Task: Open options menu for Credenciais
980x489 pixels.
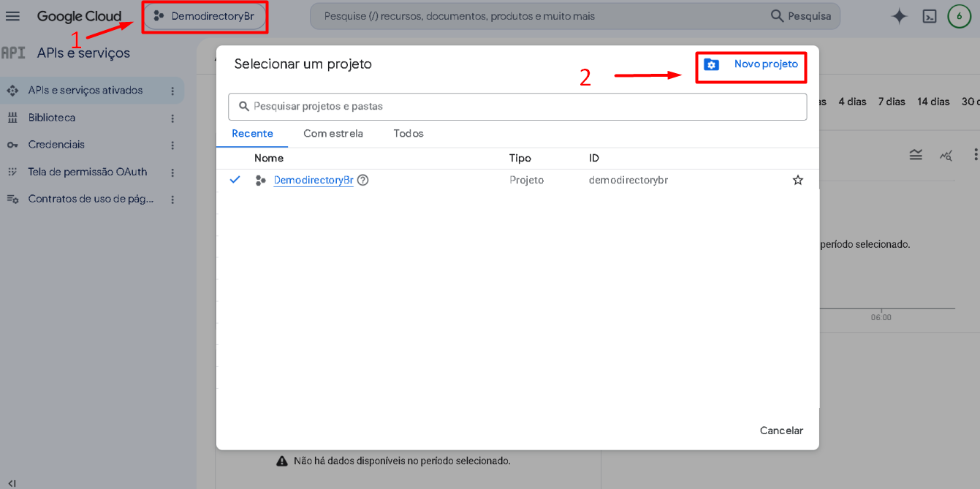Action: (x=172, y=145)
